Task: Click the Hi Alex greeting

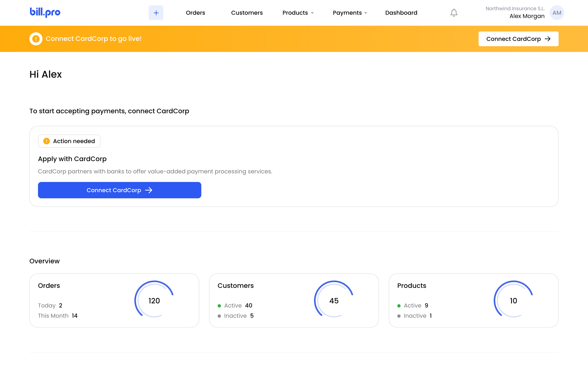Action: point(46,74)
